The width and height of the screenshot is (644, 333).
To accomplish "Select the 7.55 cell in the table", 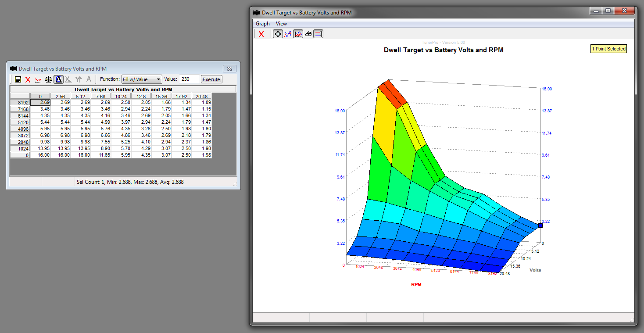I will coord(100,142).
